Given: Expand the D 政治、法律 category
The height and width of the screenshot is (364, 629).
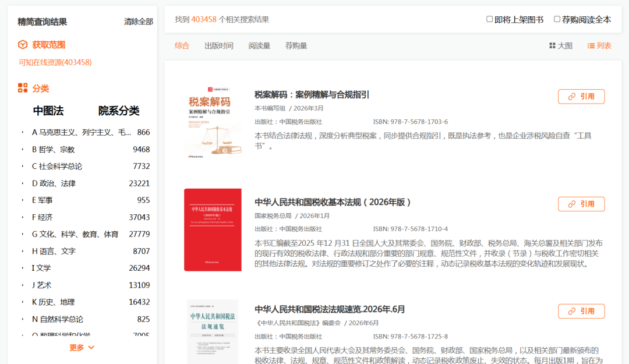Looking at the screenshot, I should 23,183.
